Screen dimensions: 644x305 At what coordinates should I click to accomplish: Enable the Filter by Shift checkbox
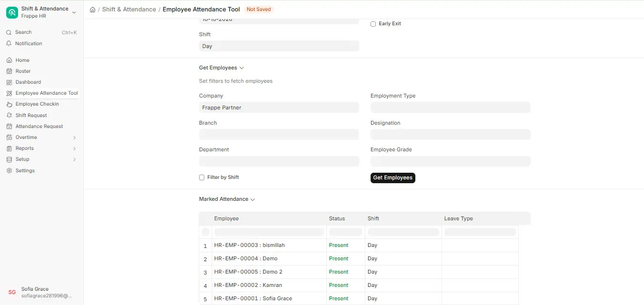pyautogui.click(x=201, y=177)
